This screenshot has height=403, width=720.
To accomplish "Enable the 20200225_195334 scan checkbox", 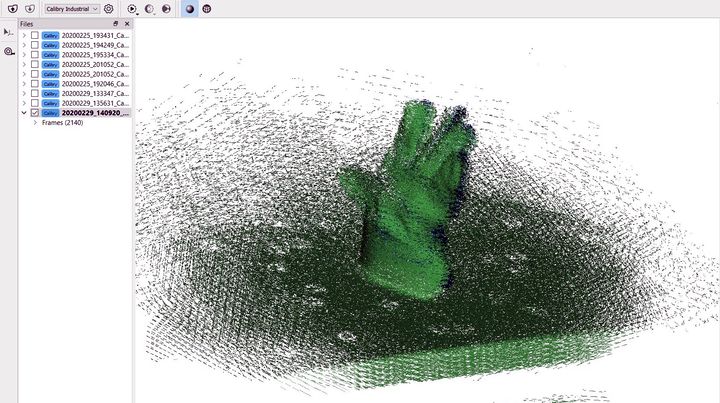I will coord(35,54).
